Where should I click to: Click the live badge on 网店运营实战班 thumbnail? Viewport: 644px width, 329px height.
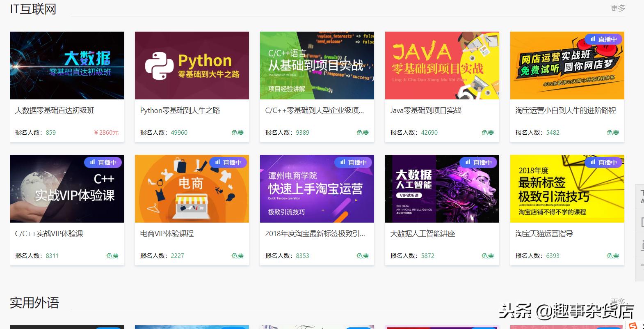[603, 39]
